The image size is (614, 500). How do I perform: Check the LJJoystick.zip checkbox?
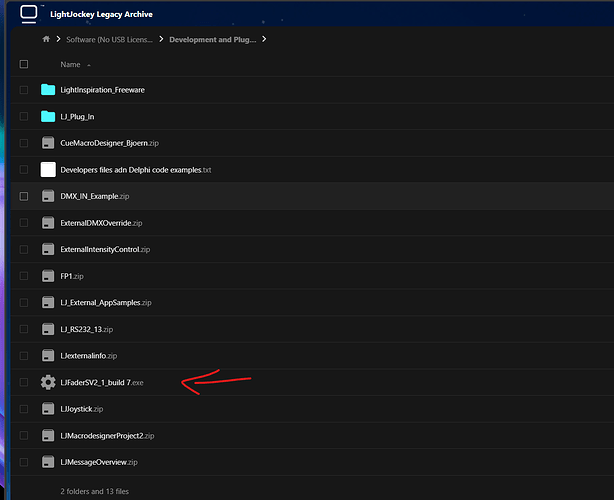click(x=24, y=409)
